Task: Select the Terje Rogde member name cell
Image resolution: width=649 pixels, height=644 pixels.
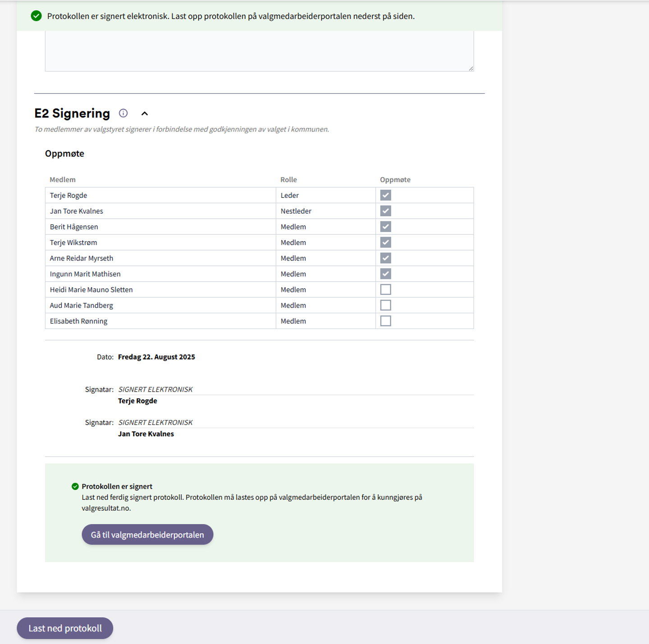Action: click(x=69, y=195)
